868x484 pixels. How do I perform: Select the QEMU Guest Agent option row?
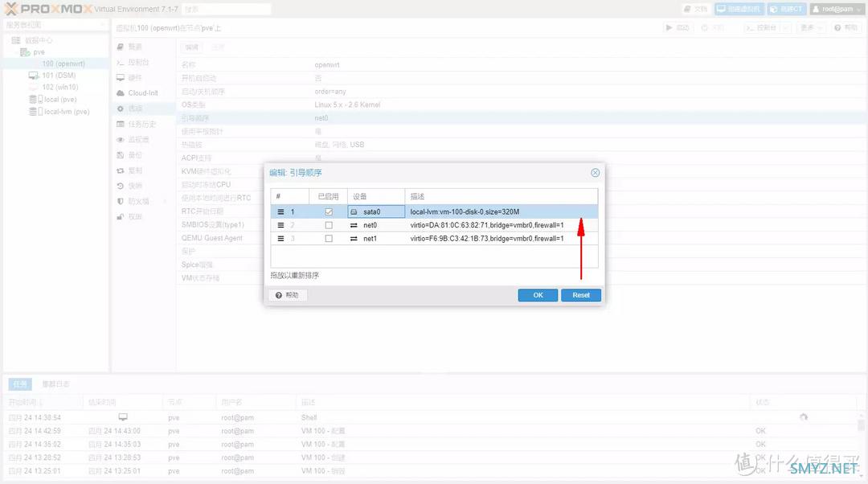(x=522, y=238)
